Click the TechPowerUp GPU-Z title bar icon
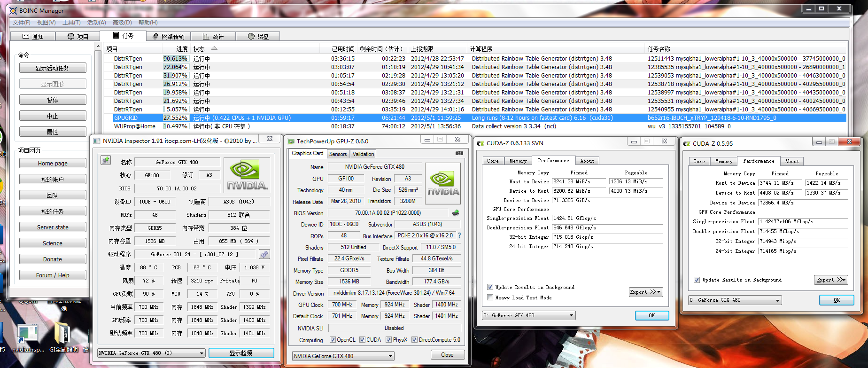 point(291,141)
